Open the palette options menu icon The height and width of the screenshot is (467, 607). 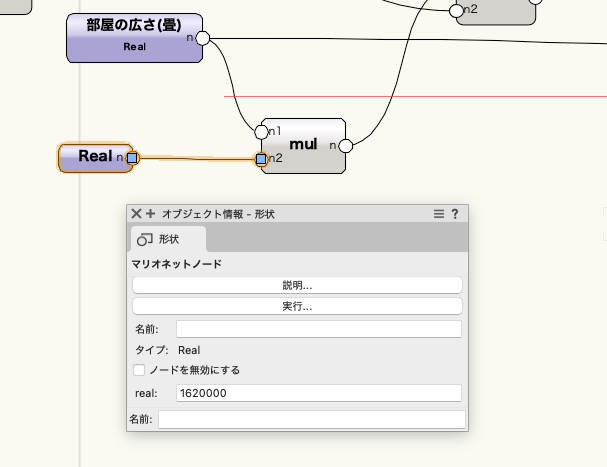[x=438, y=214]
